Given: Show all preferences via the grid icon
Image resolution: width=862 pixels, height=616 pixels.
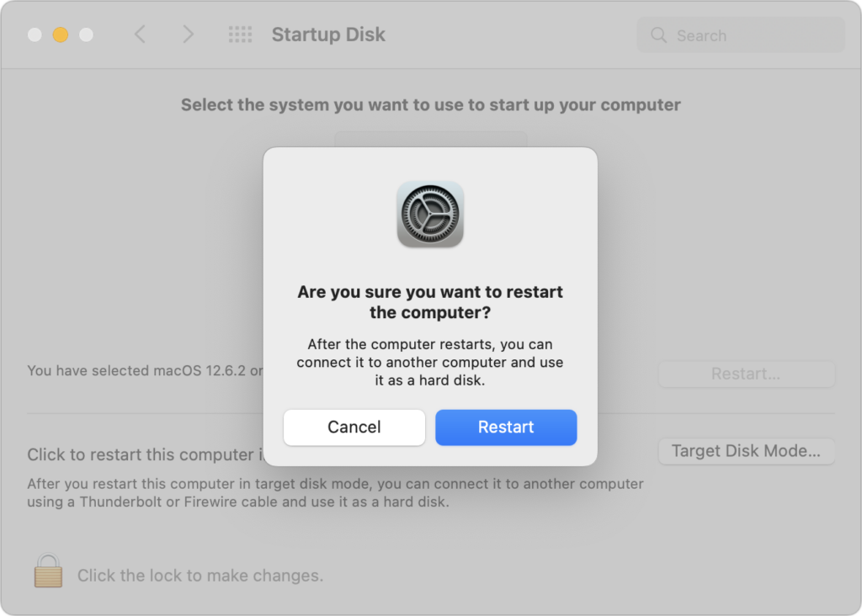Looking at the screenshot, I should 241,35.
